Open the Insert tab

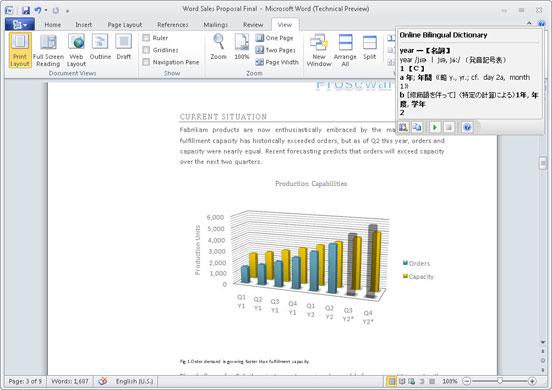[83, 25]
